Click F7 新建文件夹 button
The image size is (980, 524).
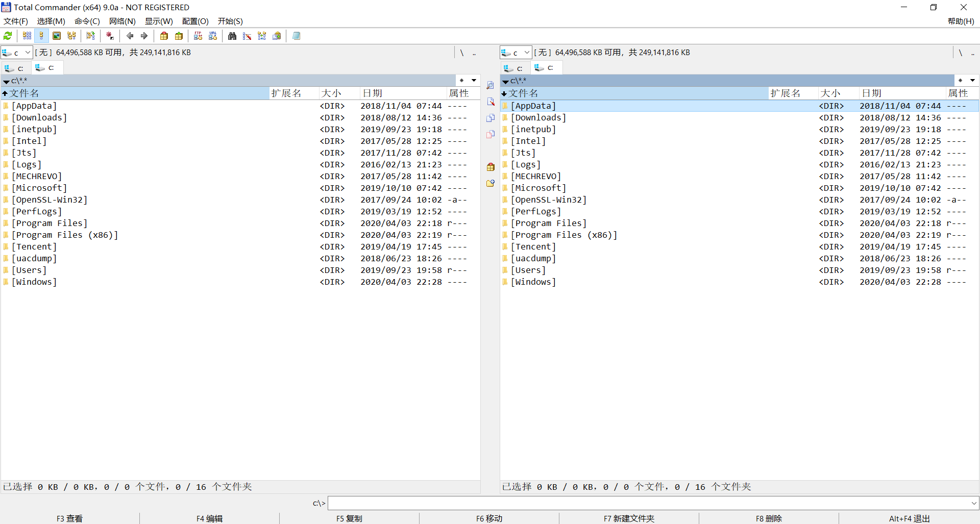click(x=629, y=518)
